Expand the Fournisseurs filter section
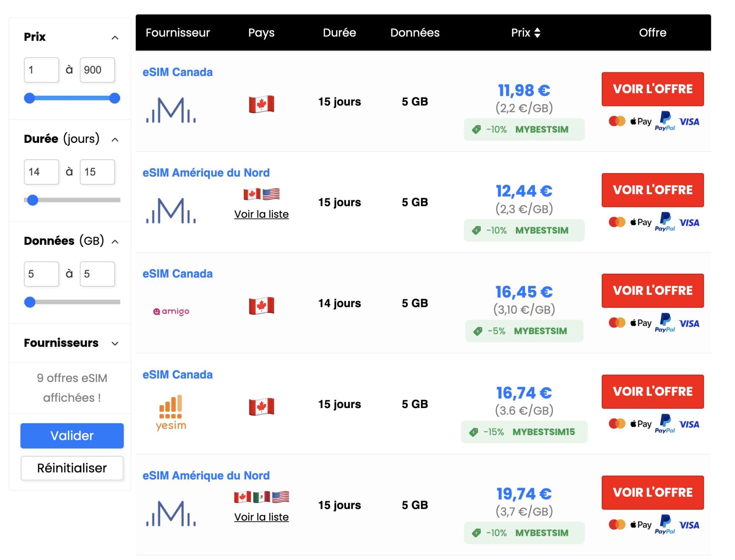The height and width of the screenshot is (560, 735). (115, 343)
